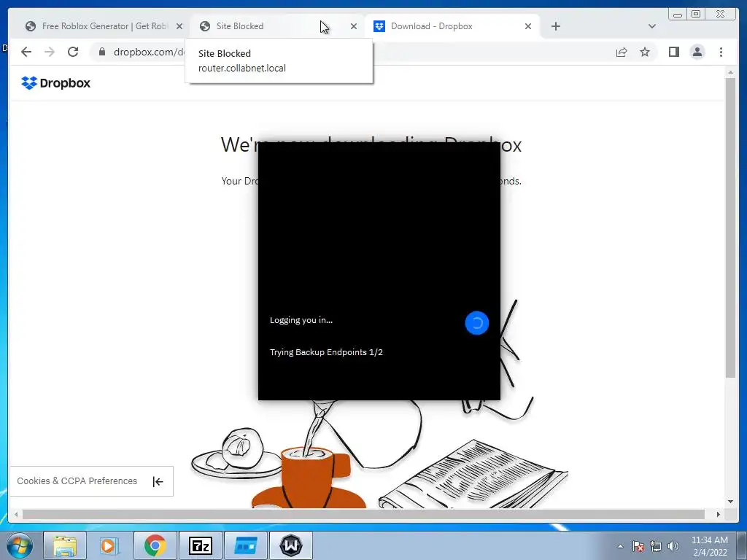Image resolution: width=747 pixels, height=560 pixels.
Task: Collapse the cookies preferences panel arrow
Action: 158,481
